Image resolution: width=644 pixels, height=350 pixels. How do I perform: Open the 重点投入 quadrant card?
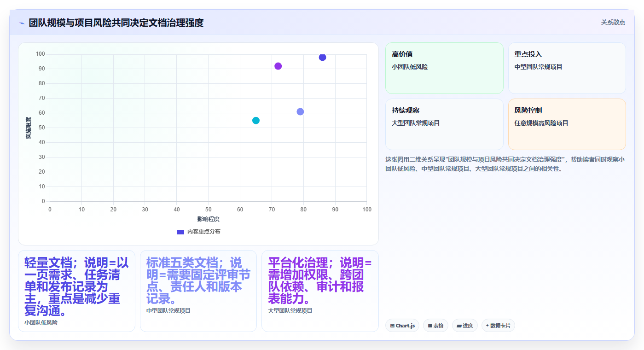tap(567, 68)
